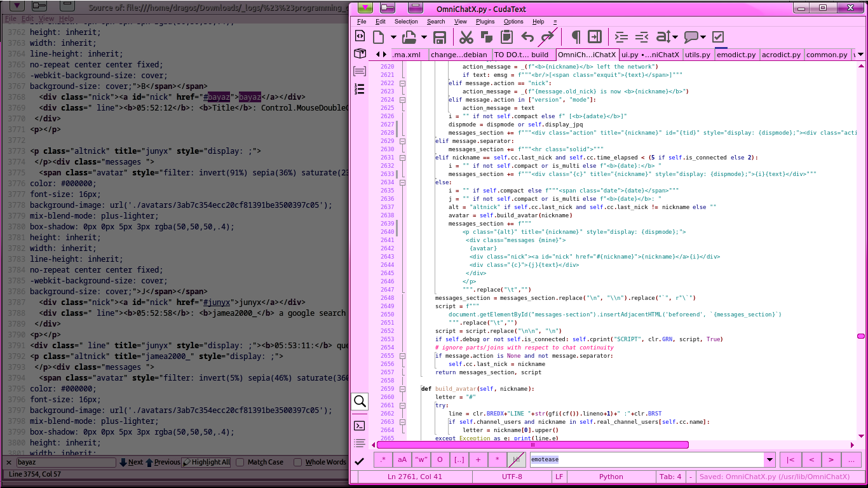The image size is (868, 488).
Task: Click the Find magnifier icon in sidebar
Action: click(x=360, y=401)
